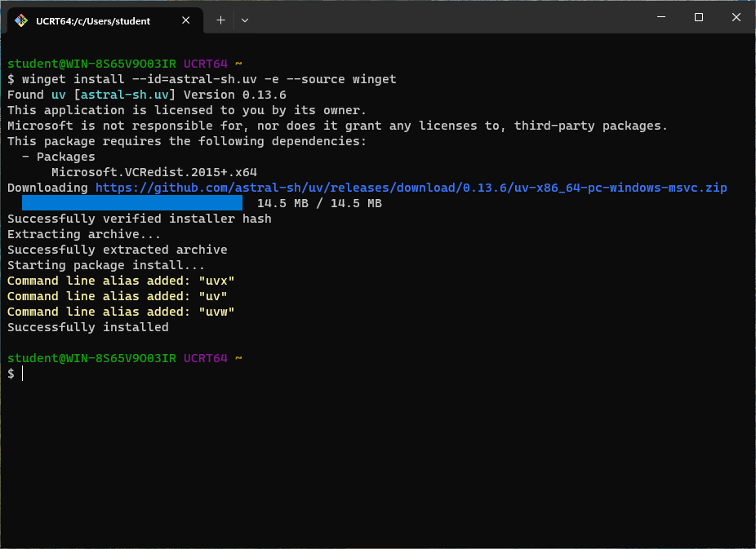Click 'Starting package install...' line
756x549 pixels.
106,265
